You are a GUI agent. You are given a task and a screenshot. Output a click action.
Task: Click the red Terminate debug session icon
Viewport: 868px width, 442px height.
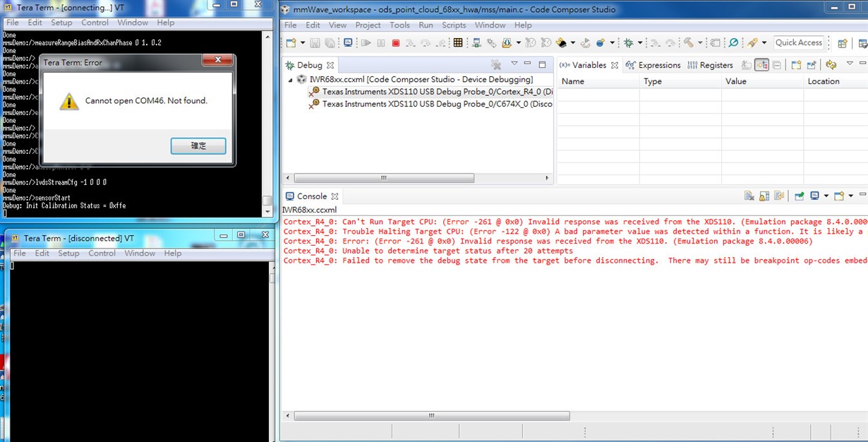pos(396,43)
